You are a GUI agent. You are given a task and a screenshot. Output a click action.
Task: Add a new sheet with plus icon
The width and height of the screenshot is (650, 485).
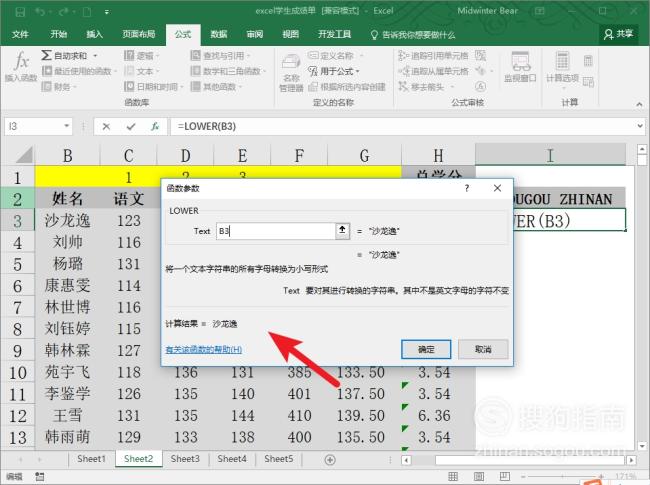point(330,460)
